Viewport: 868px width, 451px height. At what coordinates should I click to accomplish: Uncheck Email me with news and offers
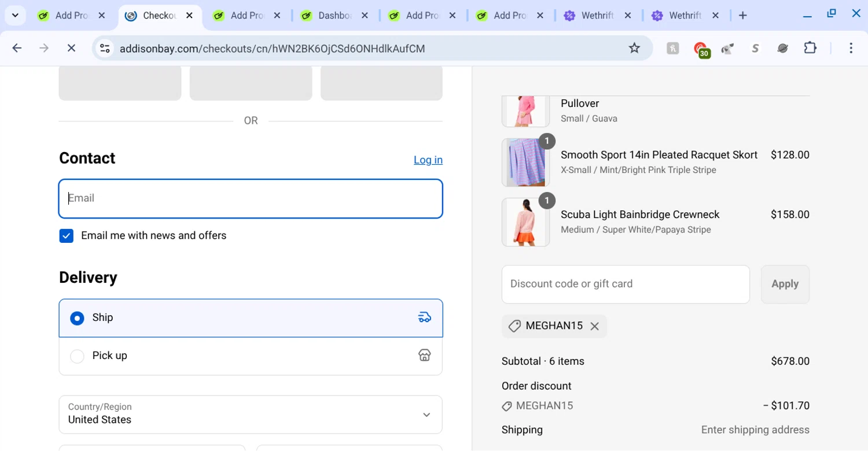67,236
